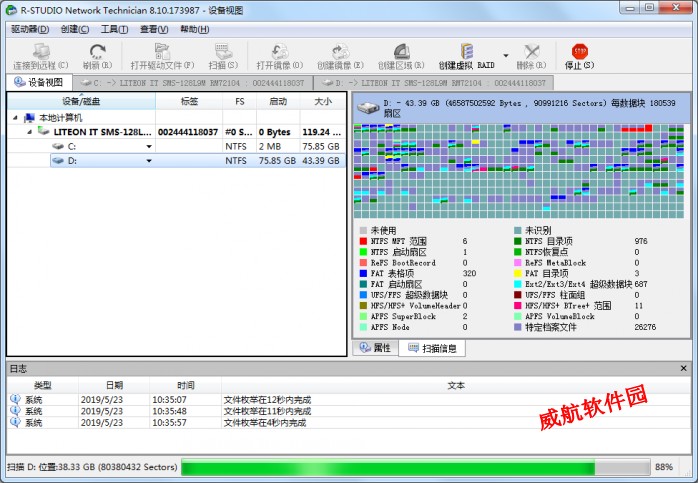The width and height of the screenshot is (698, 483).
Task: Click the Refresh toolbar icon
Action: coord(97,52)
